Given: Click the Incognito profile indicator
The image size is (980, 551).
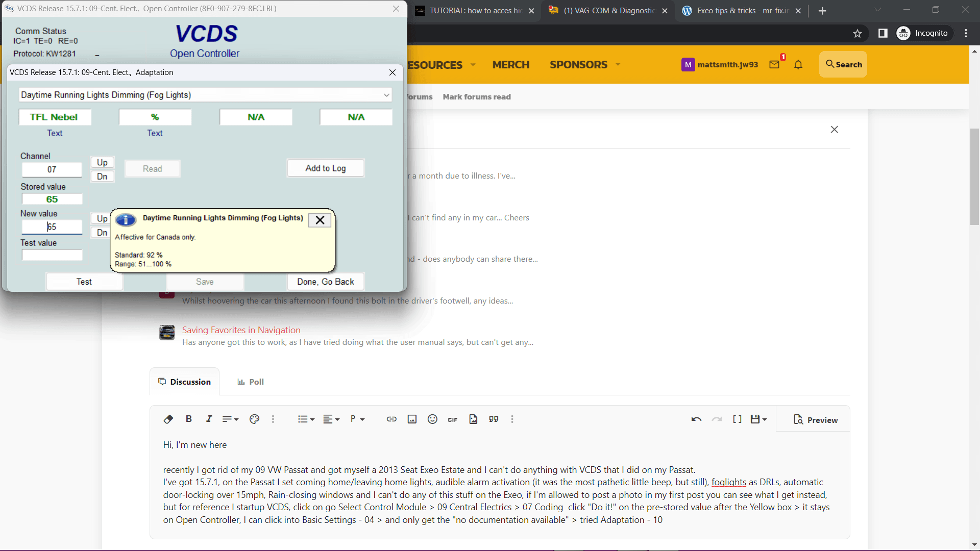Looking at the screenshot, I should (x=924, y=33).
